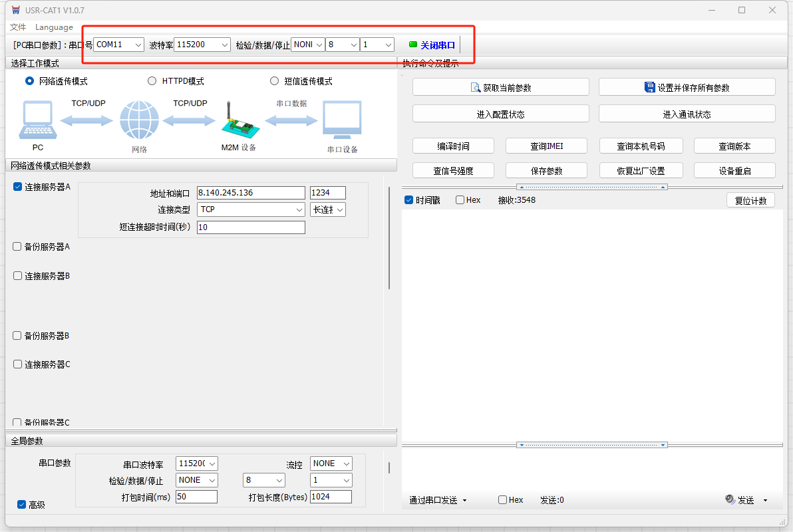Viewport: 793px width, 532px height.
Task: Click the 设备重启 button
Action: pyautogui.click(x=734, y=171)
